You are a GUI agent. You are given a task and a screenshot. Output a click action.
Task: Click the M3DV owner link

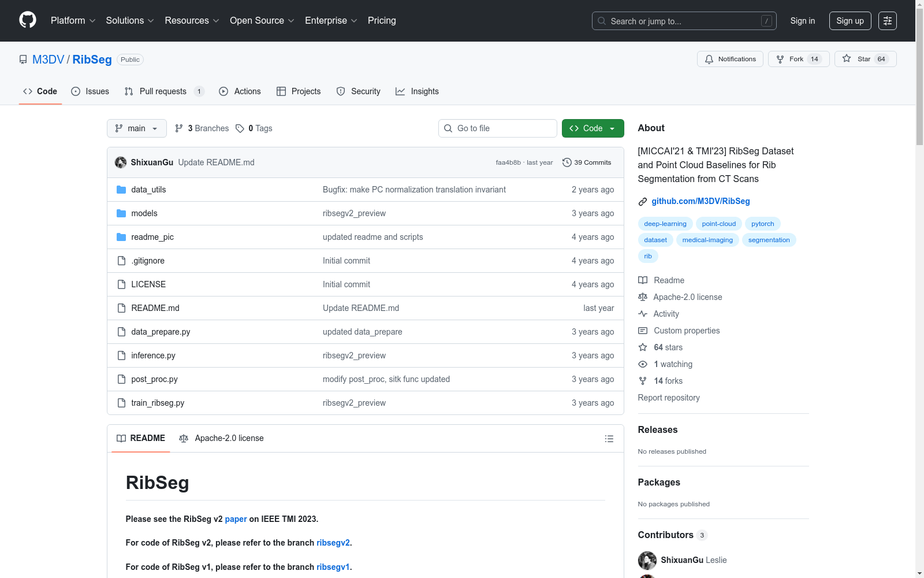pyautogui.click(x=49, y=60)
